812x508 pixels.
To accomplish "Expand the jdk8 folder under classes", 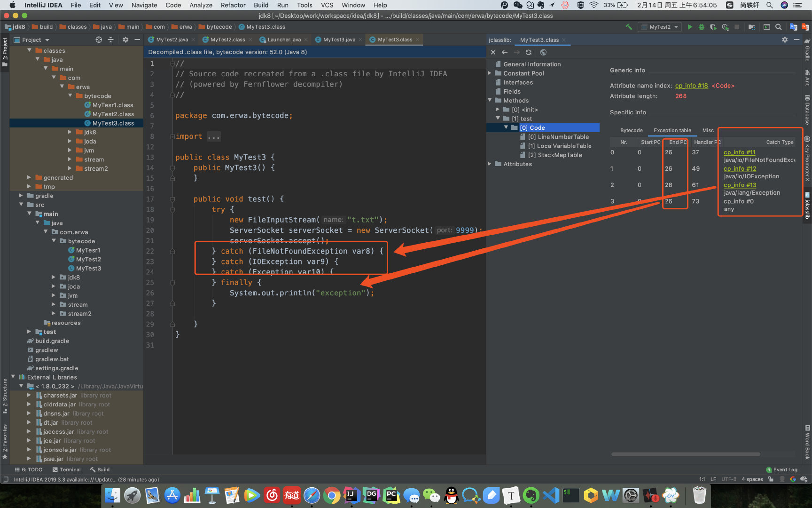I will (70, 132).
